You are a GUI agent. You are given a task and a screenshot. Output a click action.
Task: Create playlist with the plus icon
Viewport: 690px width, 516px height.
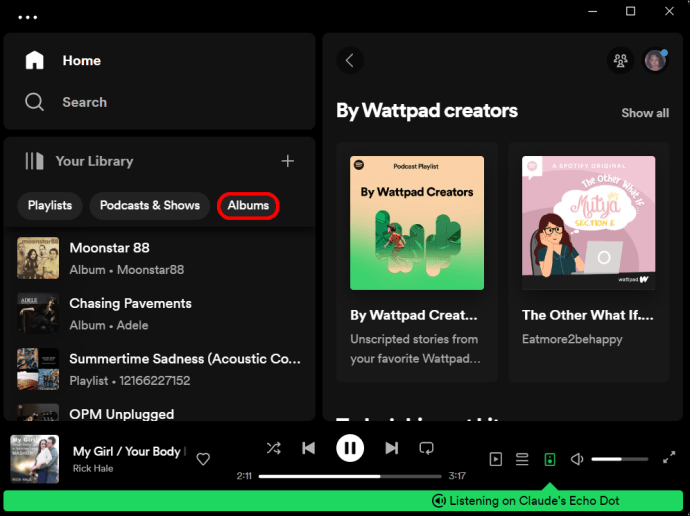click(288, 161)
